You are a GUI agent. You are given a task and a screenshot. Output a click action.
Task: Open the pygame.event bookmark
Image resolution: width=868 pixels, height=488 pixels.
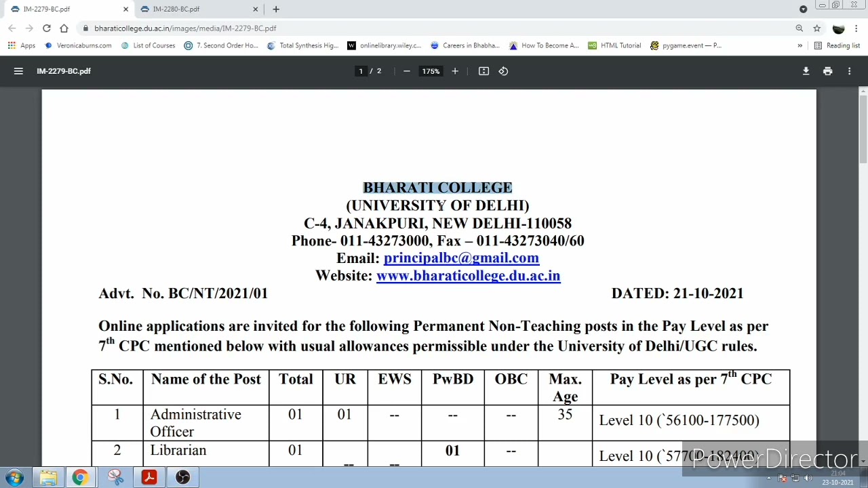pyautogui.click(x=686, y=45)
